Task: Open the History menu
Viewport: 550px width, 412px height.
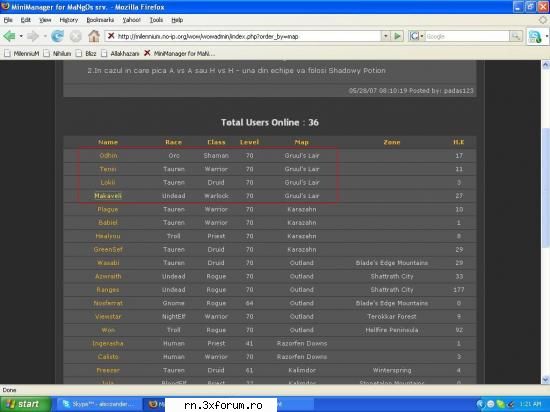Action: coord(69,20)
